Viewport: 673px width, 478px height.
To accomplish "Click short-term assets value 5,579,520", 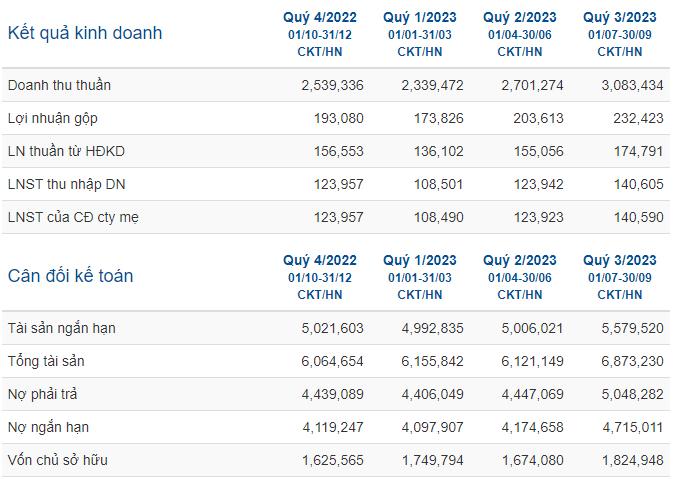I will point(632,329).
